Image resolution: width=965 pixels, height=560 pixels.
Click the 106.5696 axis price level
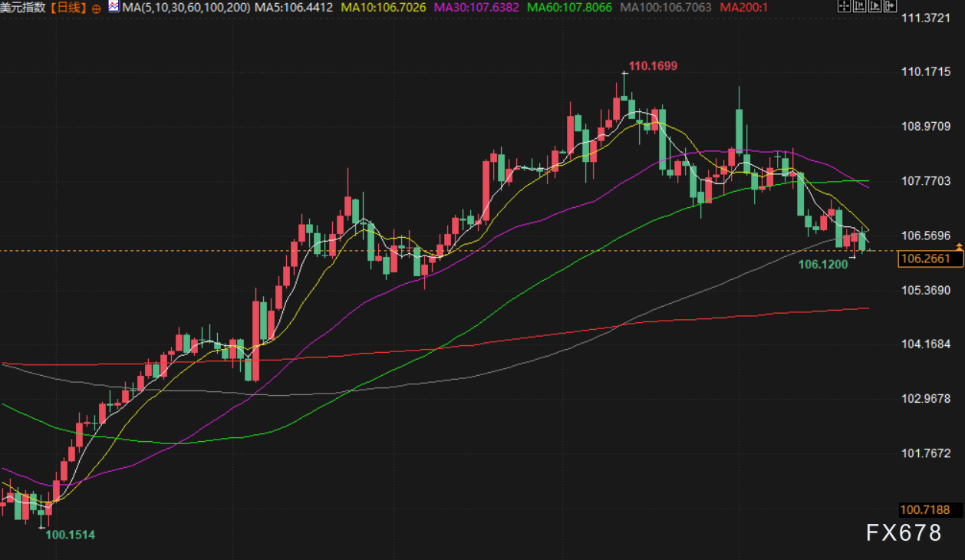[x=925, y=236]
